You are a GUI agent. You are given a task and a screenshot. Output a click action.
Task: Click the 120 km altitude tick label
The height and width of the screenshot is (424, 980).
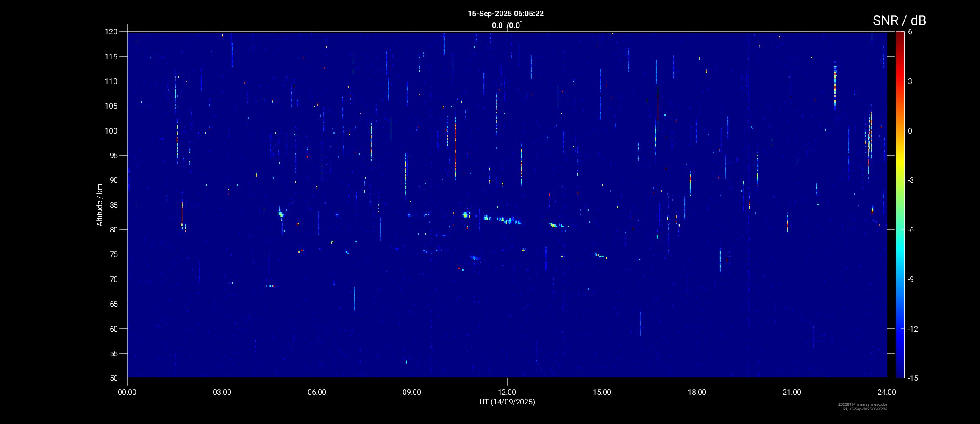click(111, 32)
